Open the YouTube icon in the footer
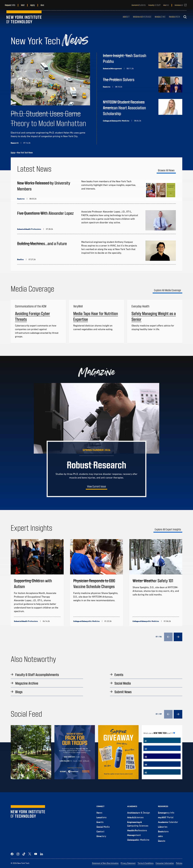Viewport: 193px width, 868px height. pyautogui.click(x=36, y=854)
